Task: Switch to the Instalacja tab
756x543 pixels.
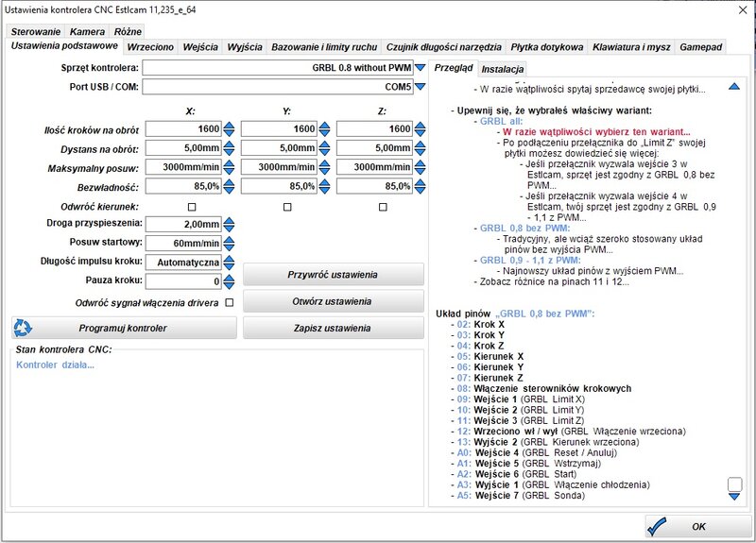Action: [503, 69]
